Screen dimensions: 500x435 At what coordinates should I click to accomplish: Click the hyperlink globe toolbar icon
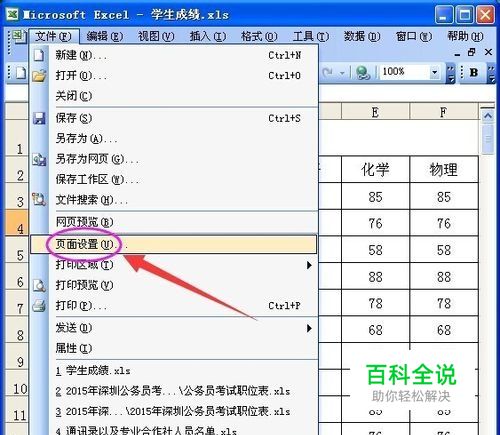click(x=363, y=73)
